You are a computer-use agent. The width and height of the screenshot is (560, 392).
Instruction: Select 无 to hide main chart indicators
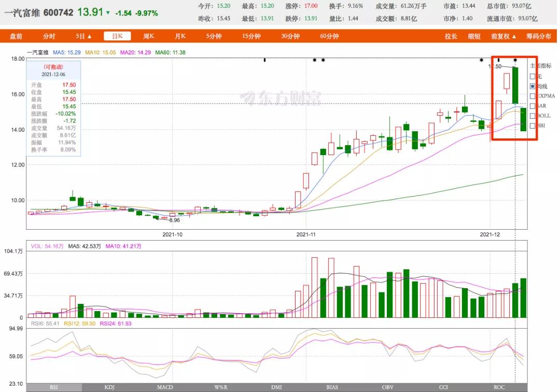click(533, 76)
